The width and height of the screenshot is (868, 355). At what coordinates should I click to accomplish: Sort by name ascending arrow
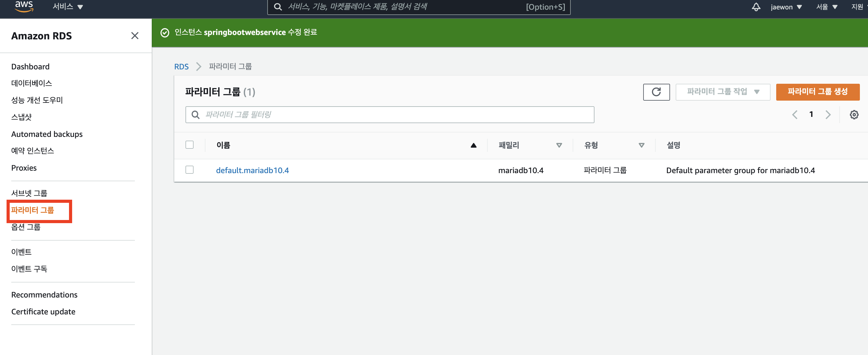pyautogui.click(x=473, y=145)
